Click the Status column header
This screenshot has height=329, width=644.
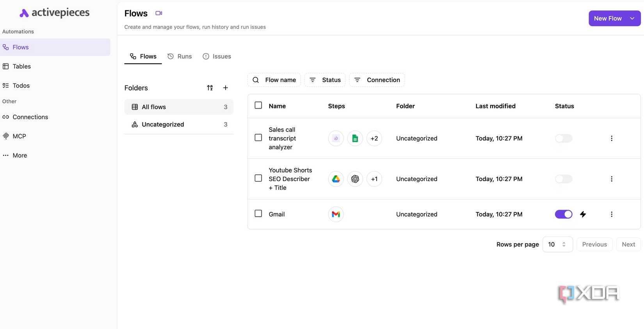pyautogui.click(x=564, y=106)
